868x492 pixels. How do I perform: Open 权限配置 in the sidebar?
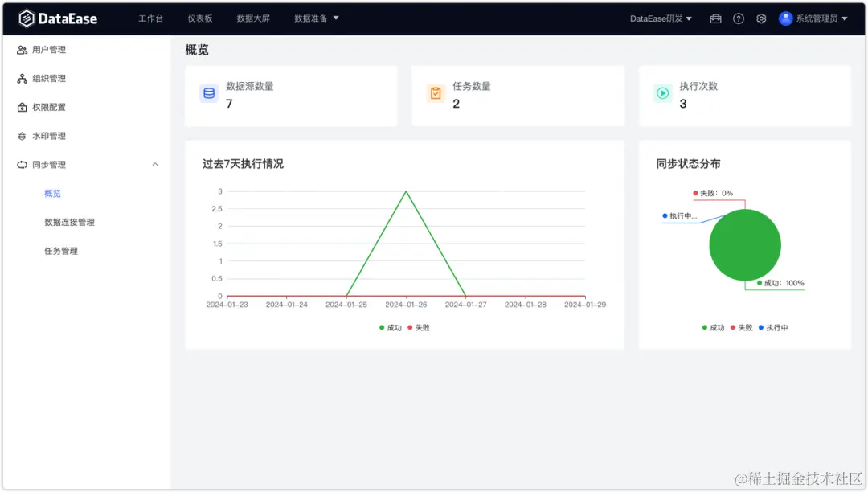tap(49, 108)
